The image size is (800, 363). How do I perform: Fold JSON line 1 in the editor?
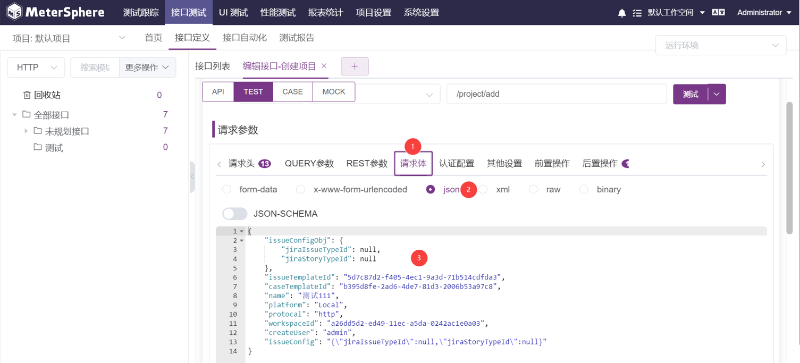tap(241, 231)
